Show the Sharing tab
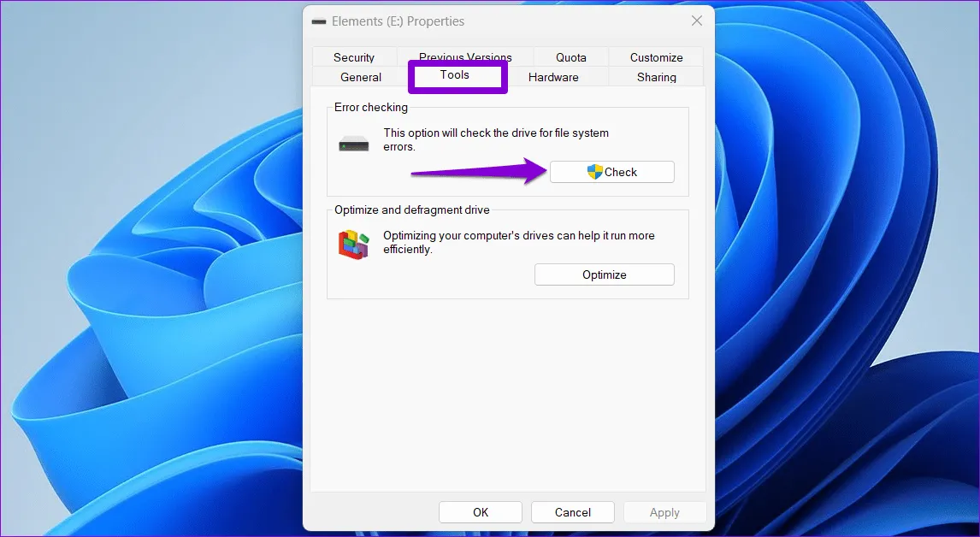The image size is (980, 537). coord(656,77)
